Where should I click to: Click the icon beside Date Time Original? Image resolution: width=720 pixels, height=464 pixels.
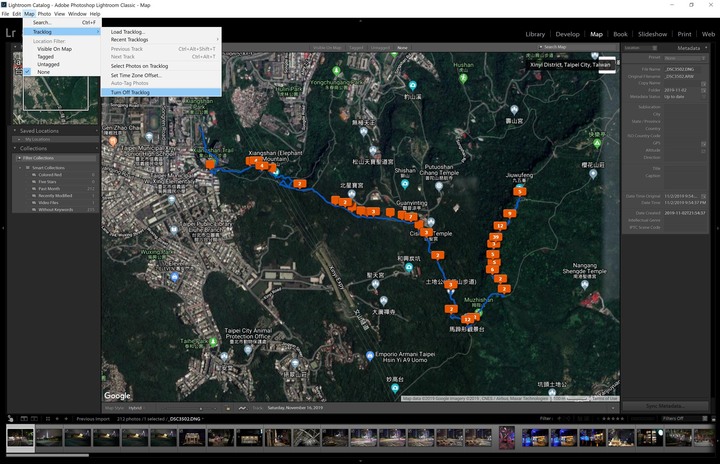click(x=703, y=196)
